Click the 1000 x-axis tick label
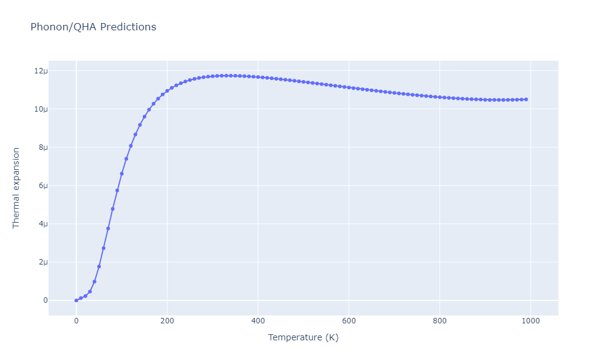 (531, 321)
